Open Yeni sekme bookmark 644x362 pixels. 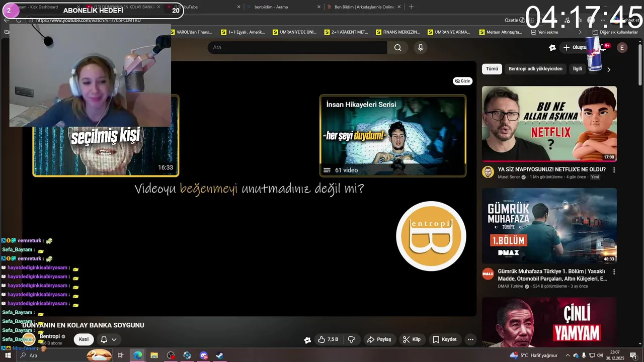point(545,32)
